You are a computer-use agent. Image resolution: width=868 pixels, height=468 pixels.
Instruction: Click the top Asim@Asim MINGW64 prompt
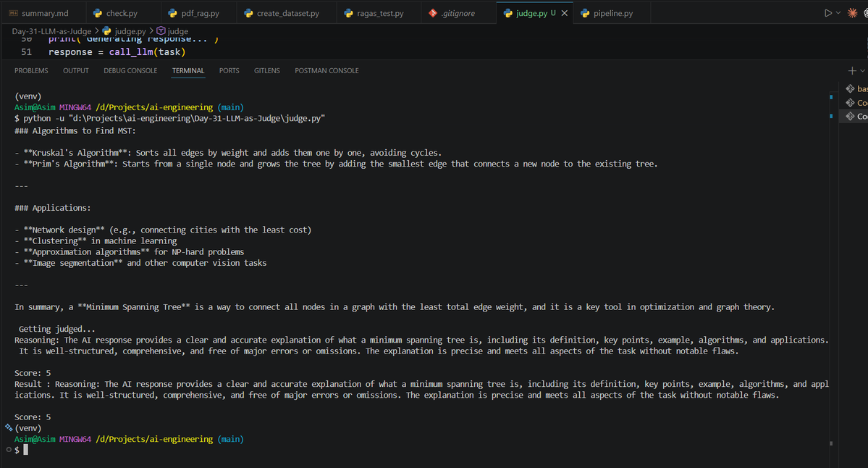pyautogui.click(x=53, y=107)
